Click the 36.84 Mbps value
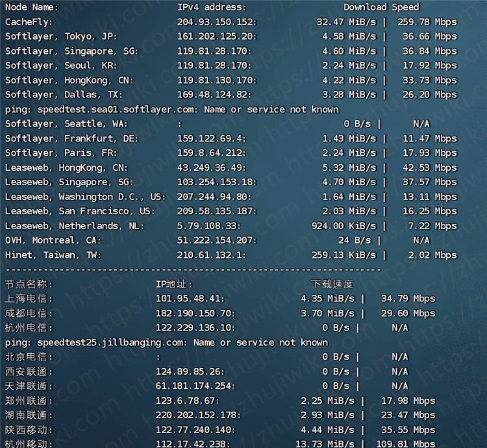The height and width of the screenshot is (448, 487). point(430,51)
